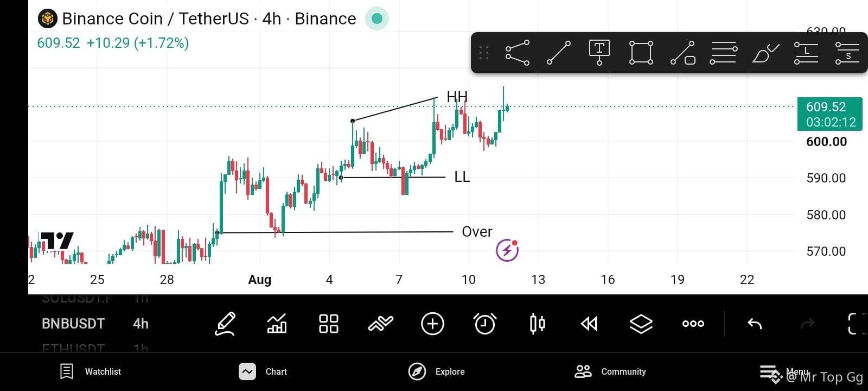Screen dimensions: 868x391
Task: Create an alert with the alarm clock icon
Action: point(484,324)
